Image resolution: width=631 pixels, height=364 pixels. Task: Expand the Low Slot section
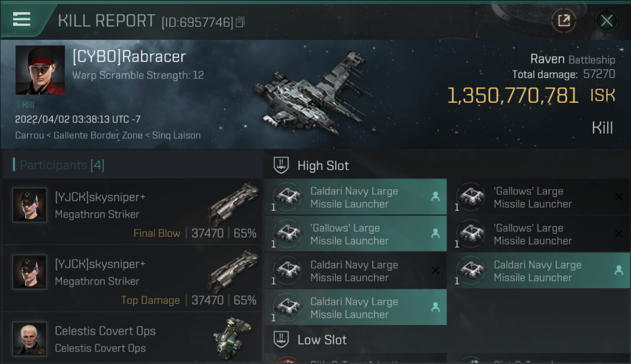(x=322, y=340)
